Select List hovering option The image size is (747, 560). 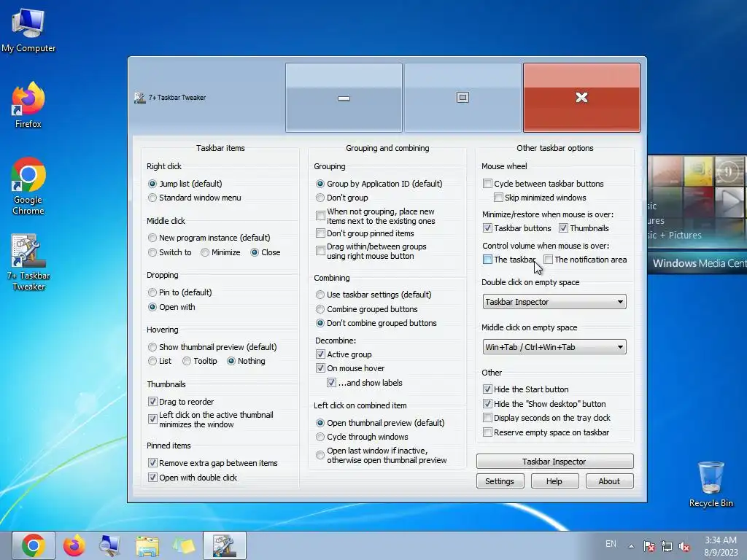(x=160, y=361)
